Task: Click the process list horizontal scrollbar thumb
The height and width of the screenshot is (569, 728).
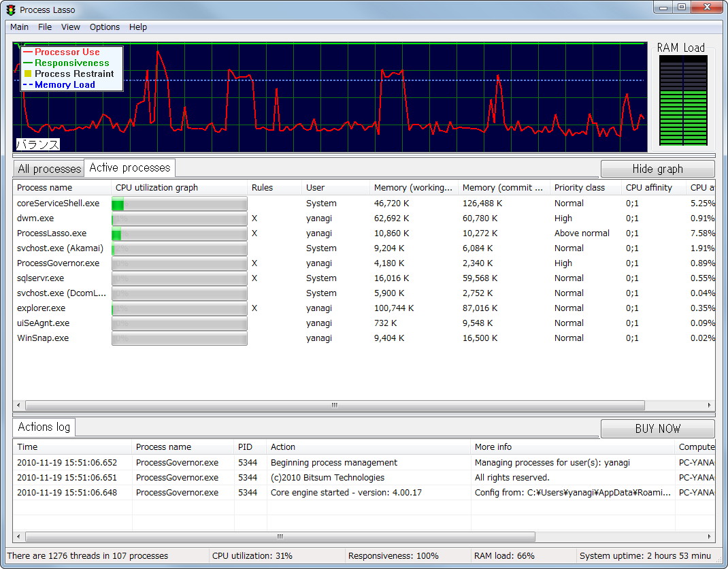Action: coord(335,406)
